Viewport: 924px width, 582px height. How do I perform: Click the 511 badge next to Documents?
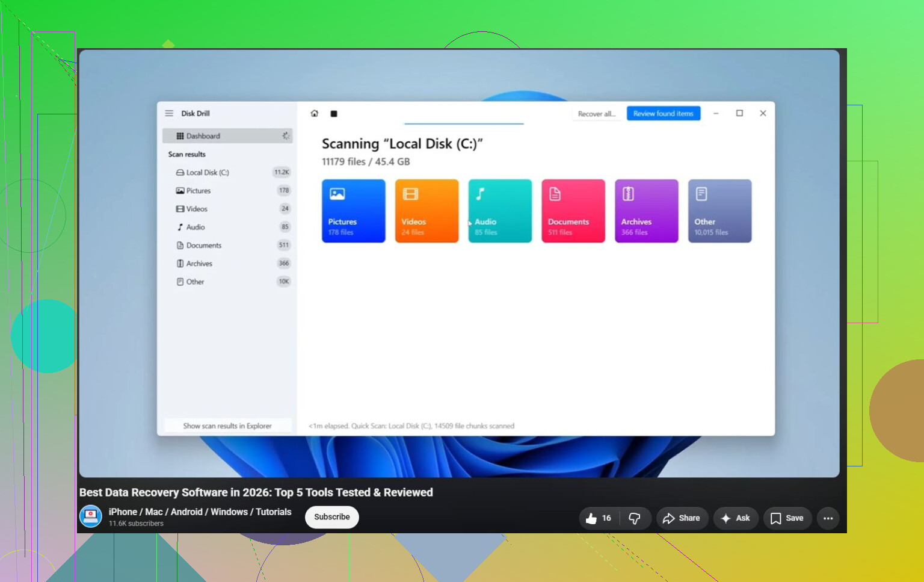(x=284, y=245)
